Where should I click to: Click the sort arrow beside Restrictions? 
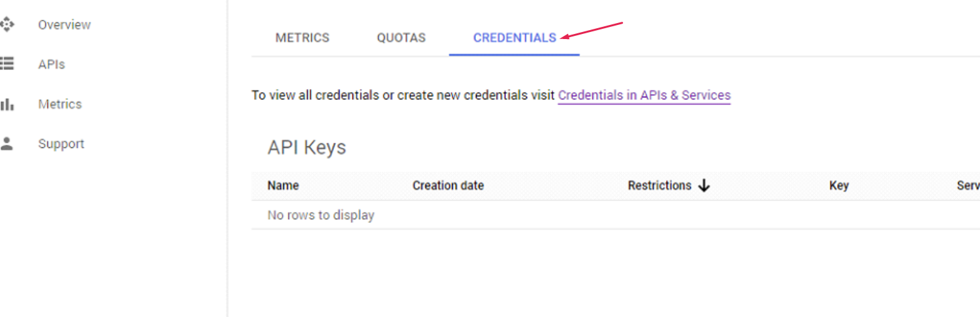point(704,186)
